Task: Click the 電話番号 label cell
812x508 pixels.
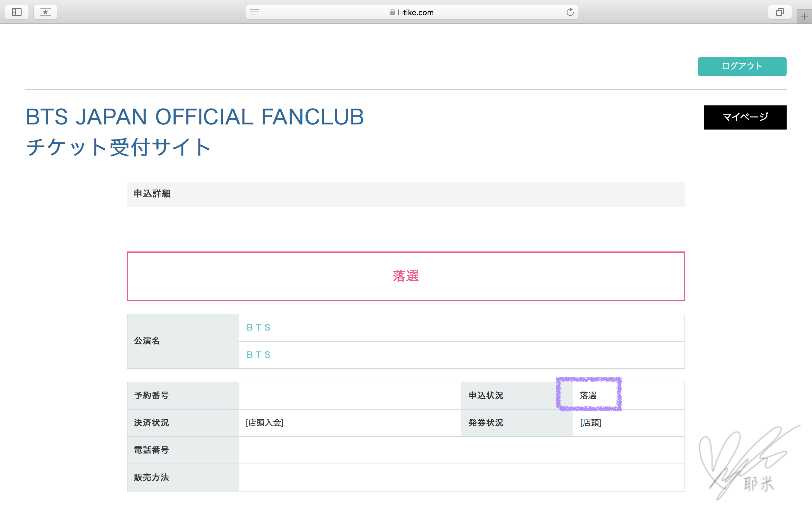Action: click(183, 450)
